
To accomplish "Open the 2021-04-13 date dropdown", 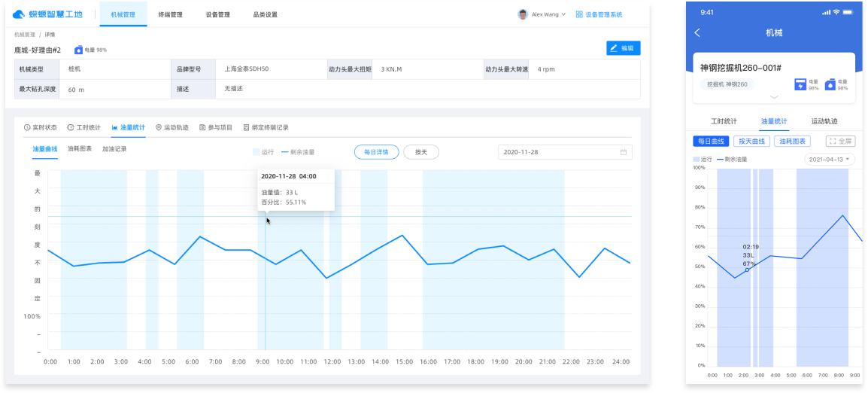I will (x=830, y=160).
